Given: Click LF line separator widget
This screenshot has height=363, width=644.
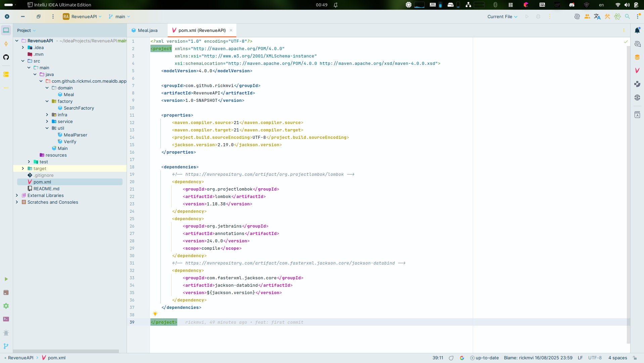Looking at the screenshot, I should click(x=580, y=358).
